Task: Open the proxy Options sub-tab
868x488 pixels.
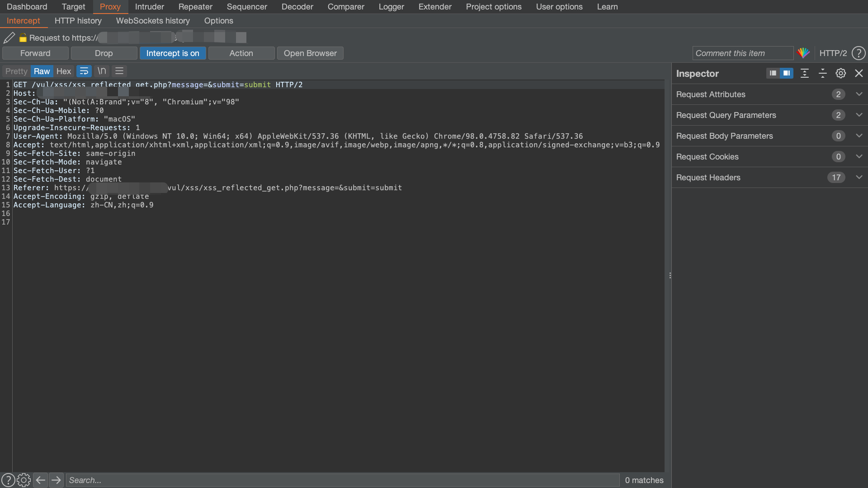Action: tap(218, 21)
